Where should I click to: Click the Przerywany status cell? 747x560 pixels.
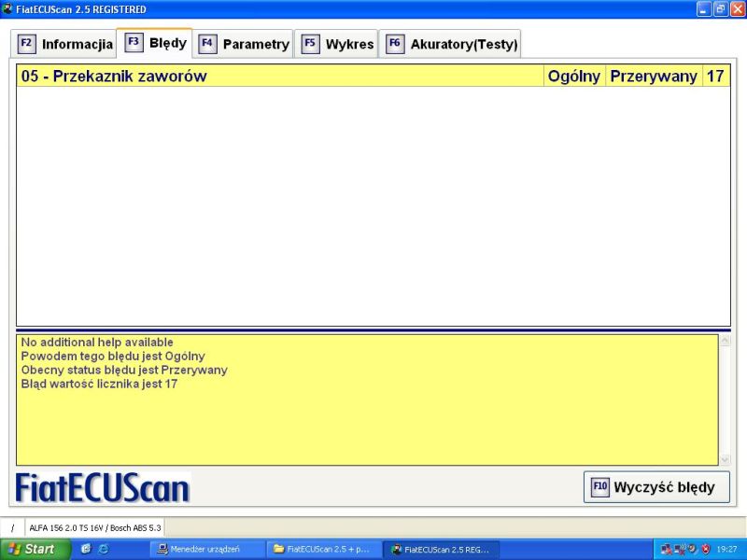[x=654, y=77]
